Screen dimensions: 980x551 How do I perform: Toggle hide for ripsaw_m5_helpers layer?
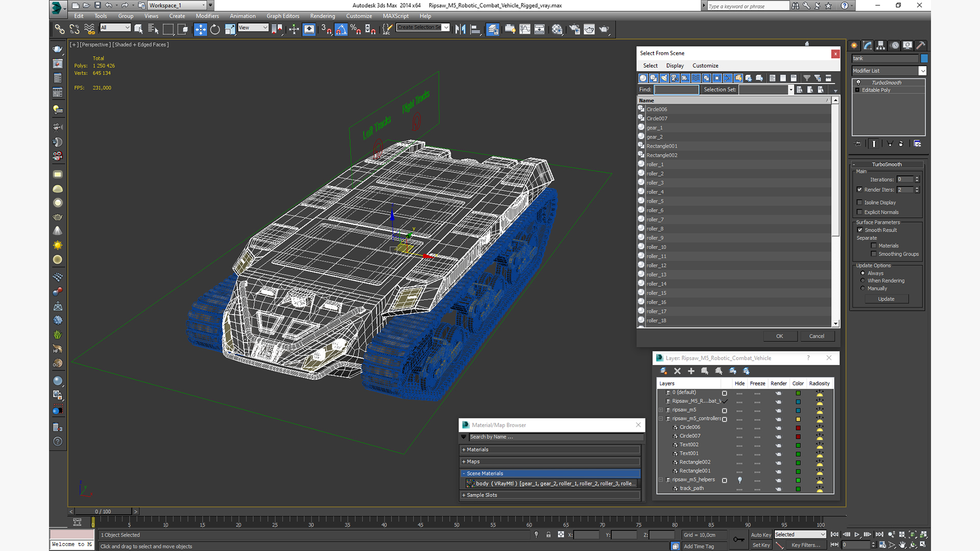pos(739,480)
